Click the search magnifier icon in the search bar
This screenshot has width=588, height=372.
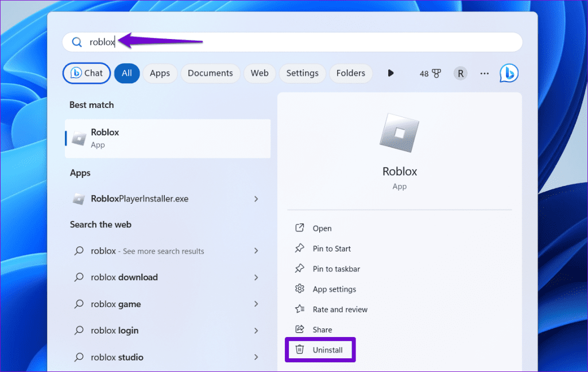[77, 42]
